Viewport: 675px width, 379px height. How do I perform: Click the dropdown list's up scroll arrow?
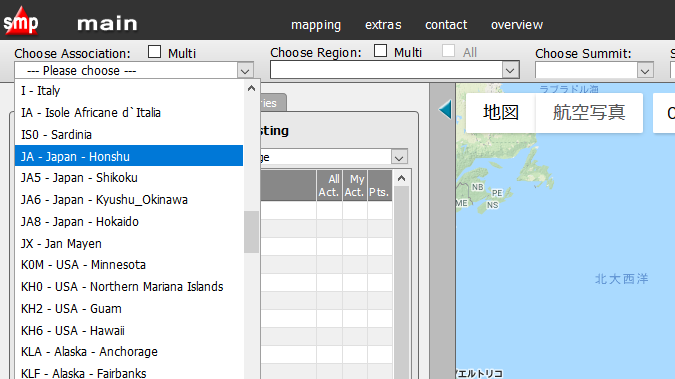click(251, 88)
